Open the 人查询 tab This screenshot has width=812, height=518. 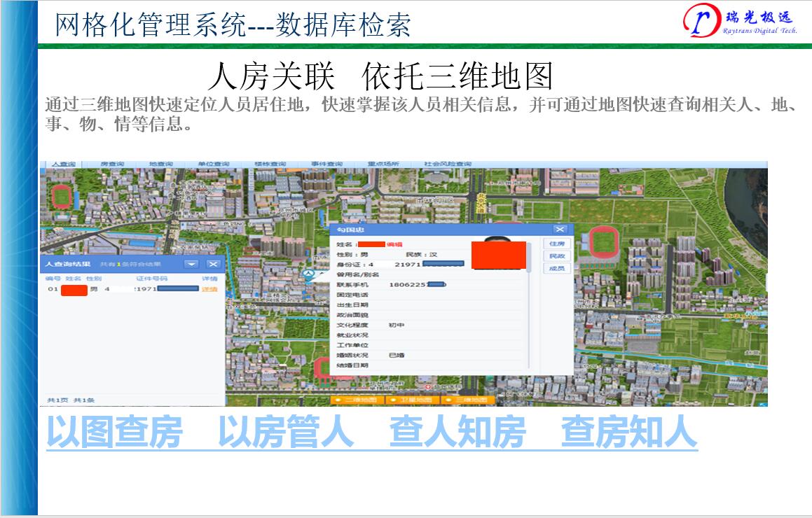point(63,164)
